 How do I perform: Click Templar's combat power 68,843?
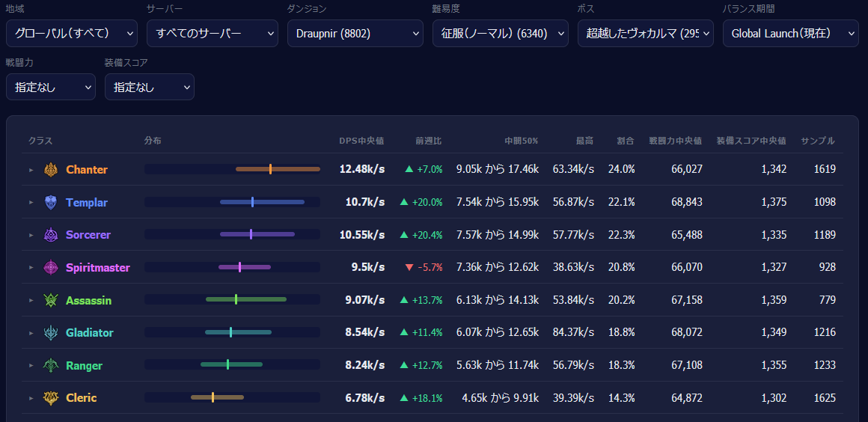[687, 202]
